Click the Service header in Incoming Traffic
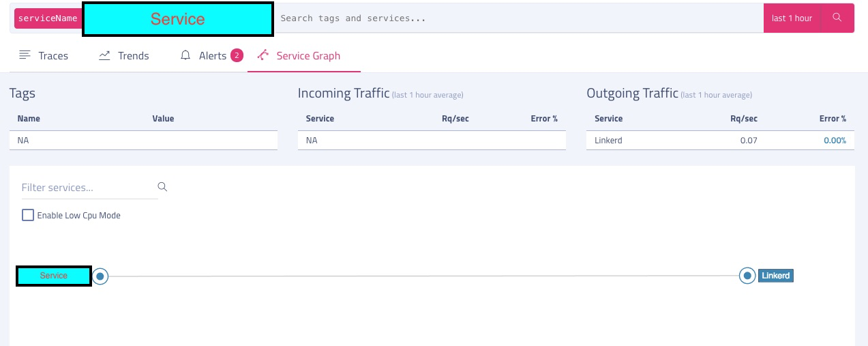Image resolution: width=868 pixels, height=346 pixels. point(320,119)
